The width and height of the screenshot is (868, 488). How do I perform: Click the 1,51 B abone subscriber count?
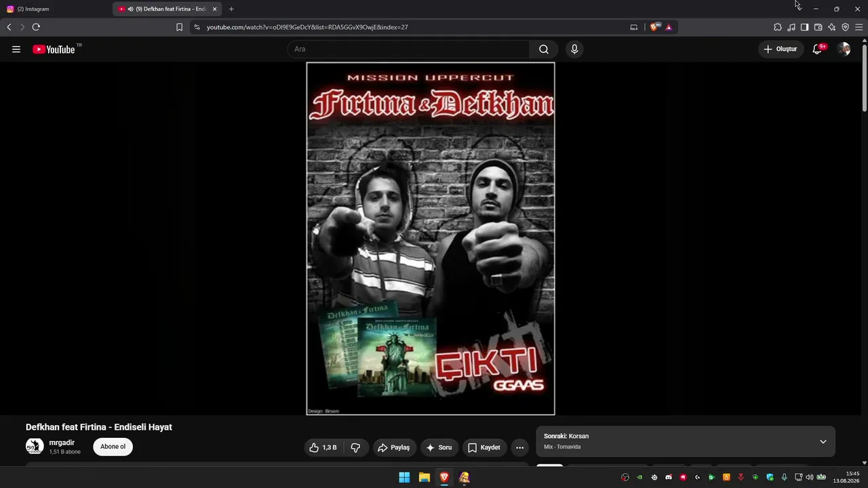64,451
